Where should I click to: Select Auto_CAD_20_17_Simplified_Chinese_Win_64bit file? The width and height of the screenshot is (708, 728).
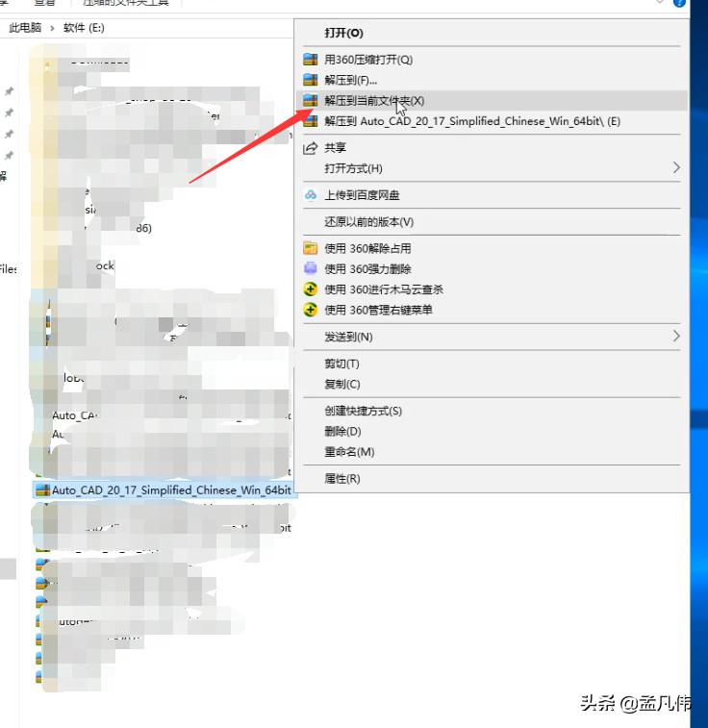pos(164,490)
